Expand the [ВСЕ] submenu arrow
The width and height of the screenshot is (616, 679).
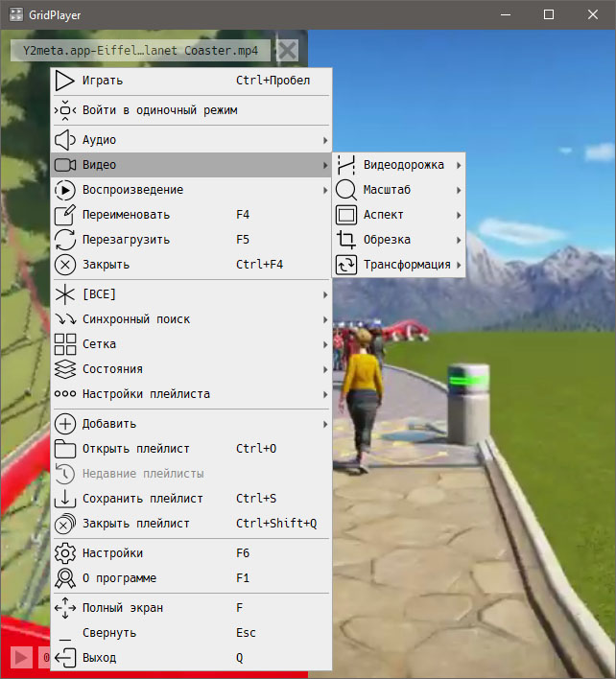coord(325,294)
